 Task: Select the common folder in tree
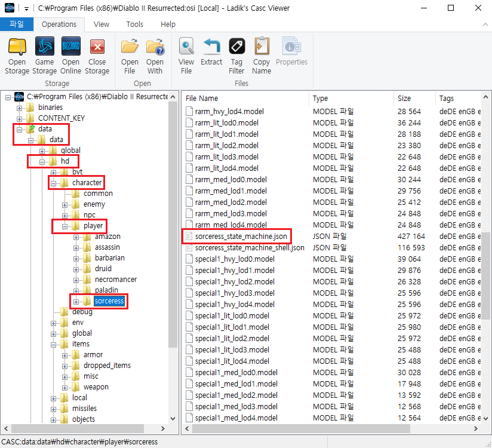point(98,194)
